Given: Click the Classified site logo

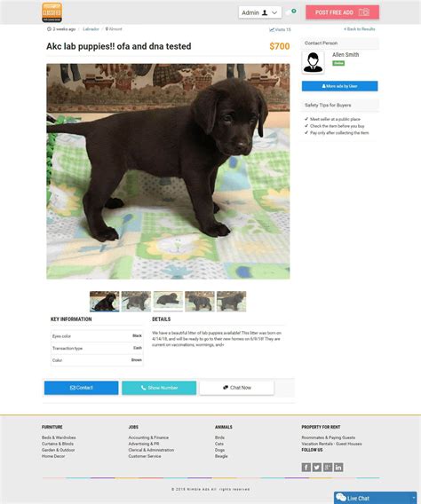Looking at the screenshot, I should [52, 12].
